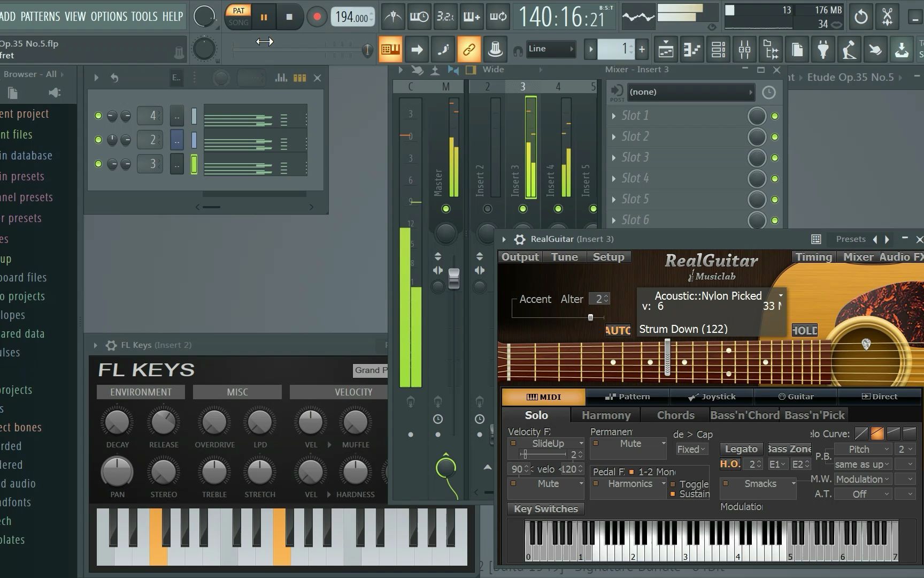
Task: Click the Setup button in RealGuitar
Action: (x=608, y=257)
